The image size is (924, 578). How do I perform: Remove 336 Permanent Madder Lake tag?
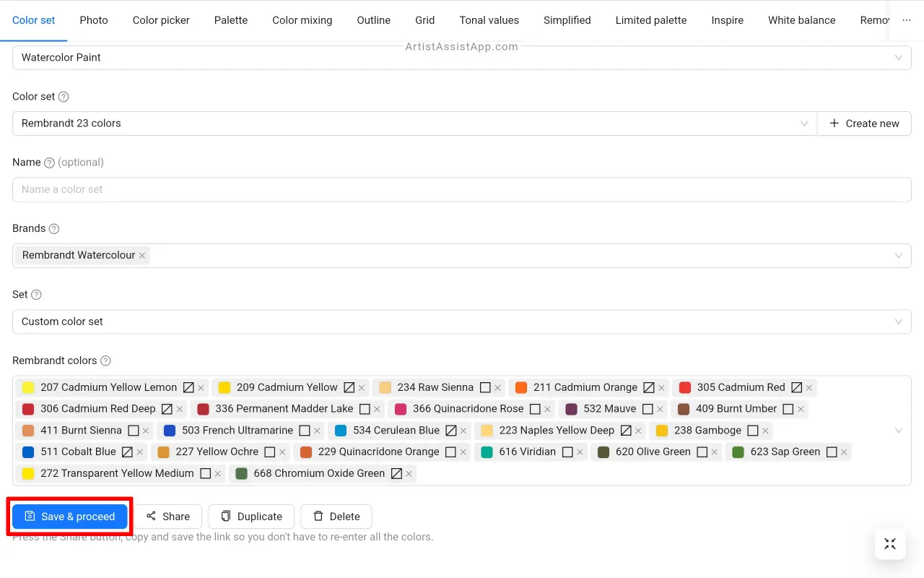point(377,409)
